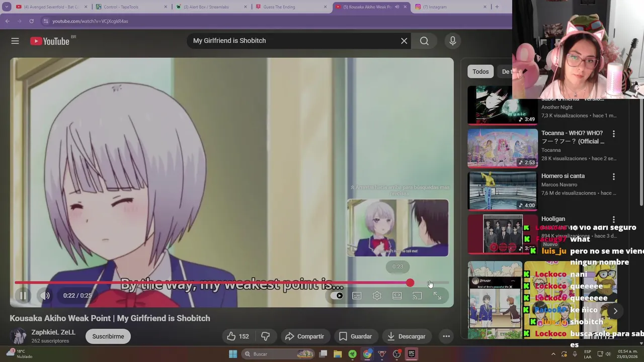
Task: Open more actions three-dot menu
Action: pyautogui.click(x=446, y=336)
